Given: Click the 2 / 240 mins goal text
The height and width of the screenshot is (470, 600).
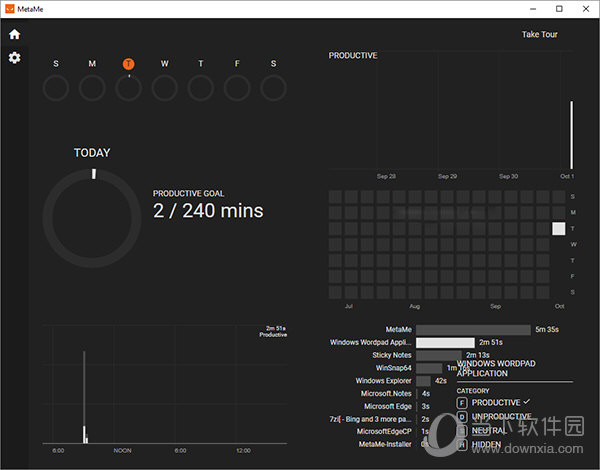Looking at the screenshot, I should click(208, 211).
